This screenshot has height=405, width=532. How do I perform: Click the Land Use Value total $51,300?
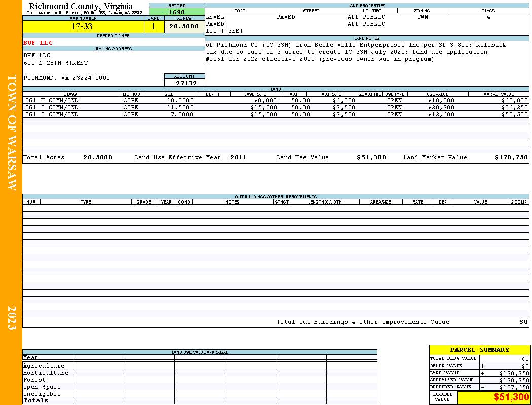coord(371,157)
